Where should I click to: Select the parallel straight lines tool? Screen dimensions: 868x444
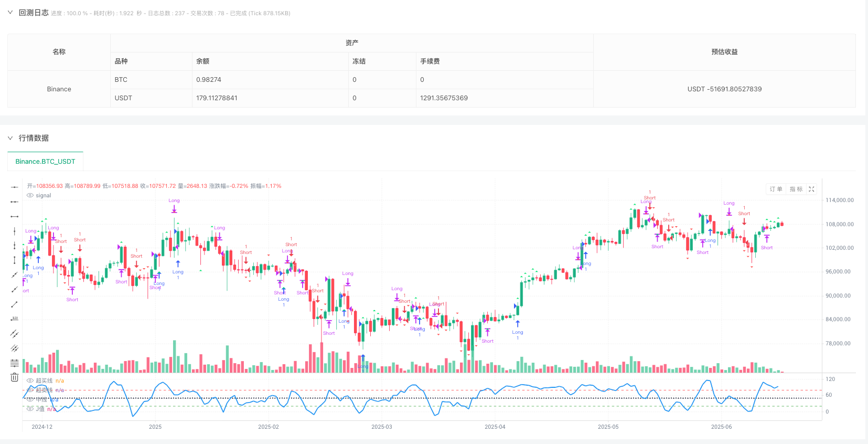pyautogui.click(x=14, y=348)
